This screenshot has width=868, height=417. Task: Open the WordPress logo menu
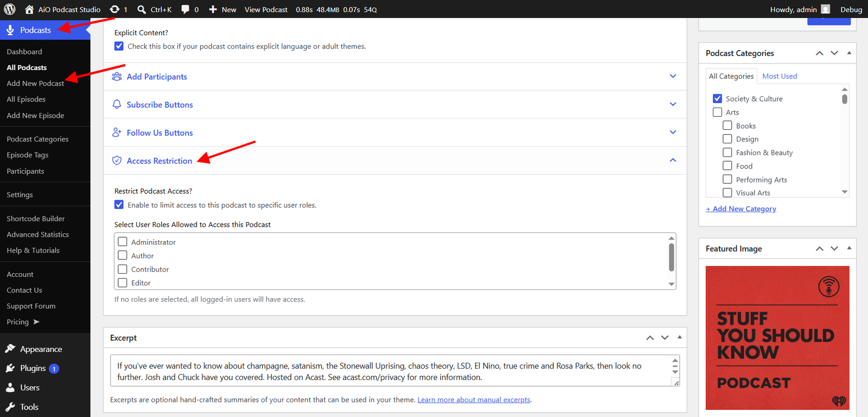pyautogui.click(x=10, y=9)
